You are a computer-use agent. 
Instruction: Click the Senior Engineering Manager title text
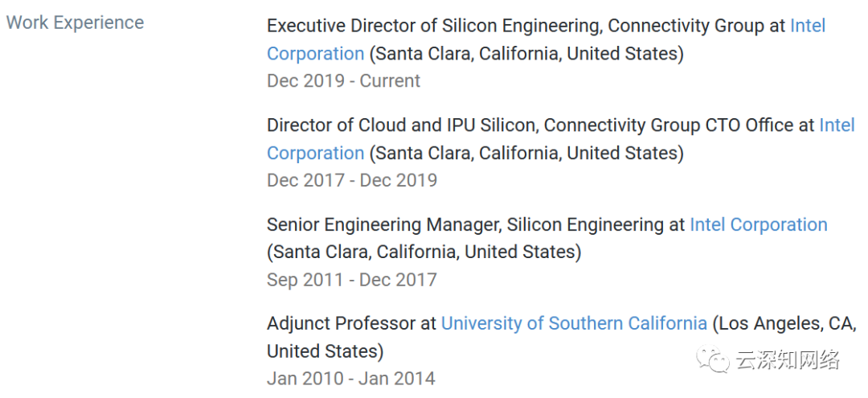382,225
